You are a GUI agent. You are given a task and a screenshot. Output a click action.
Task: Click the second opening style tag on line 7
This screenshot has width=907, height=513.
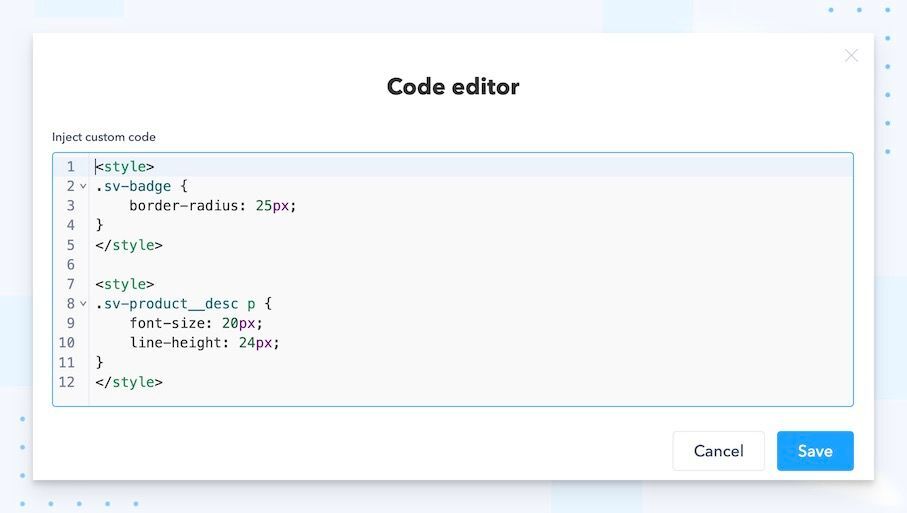[x=125, y=285]
